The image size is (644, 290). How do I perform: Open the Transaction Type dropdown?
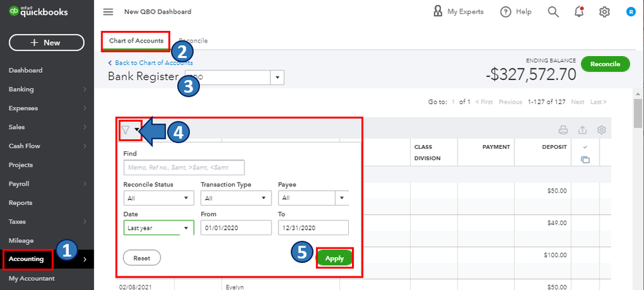click(236, 198)
